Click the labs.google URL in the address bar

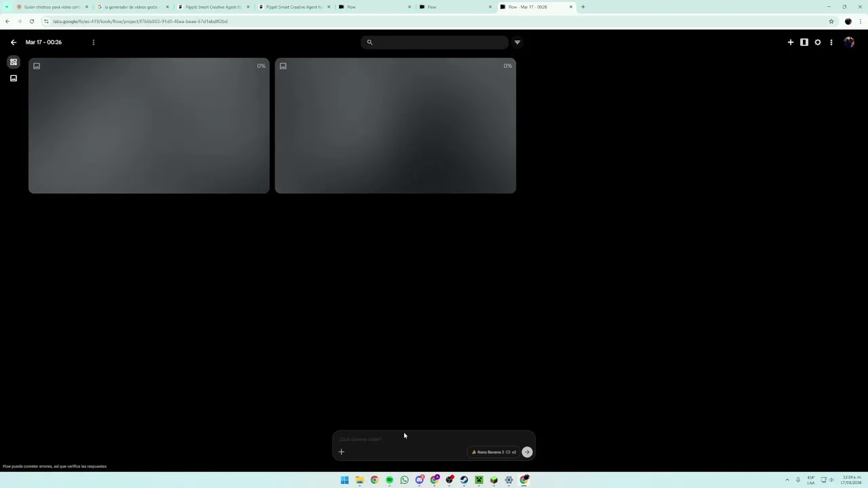click(x=140, y=21)
